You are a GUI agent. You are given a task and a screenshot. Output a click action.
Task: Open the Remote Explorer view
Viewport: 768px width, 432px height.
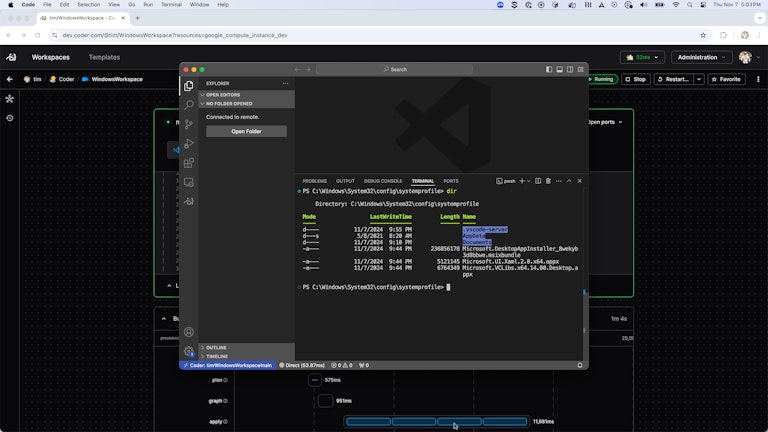pos(188,182)
